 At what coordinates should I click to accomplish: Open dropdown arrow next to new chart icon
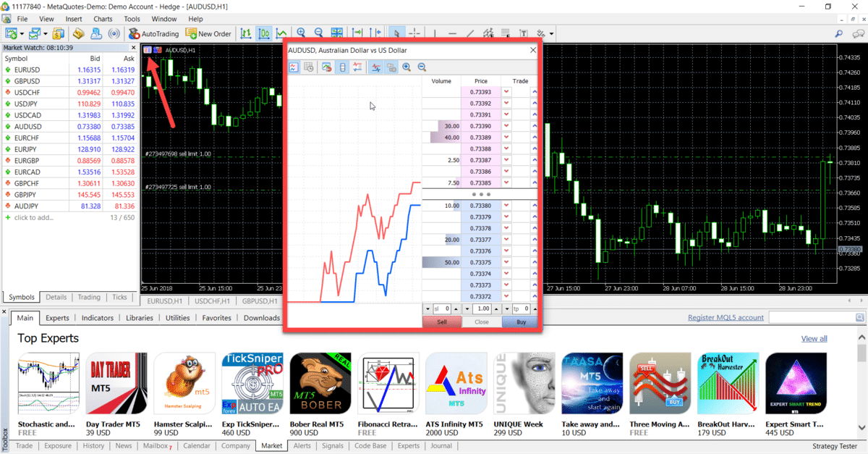point(22,33)
